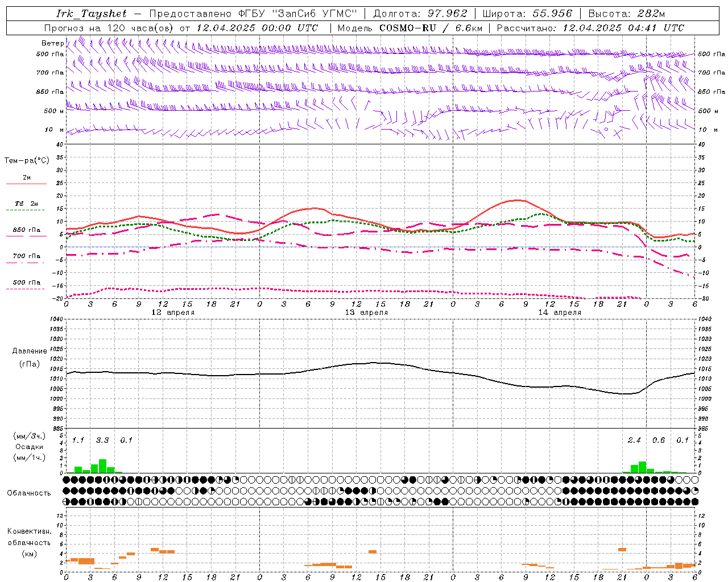Click the 700 гПа temperature legend label
The height and width of the screenshot is (582, 728).
click(x=27, y=256)
